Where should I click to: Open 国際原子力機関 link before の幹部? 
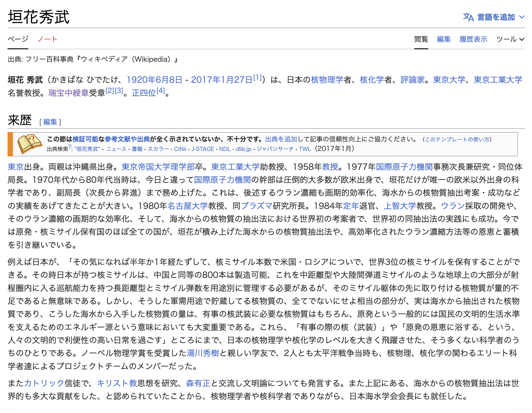[222, 180]
